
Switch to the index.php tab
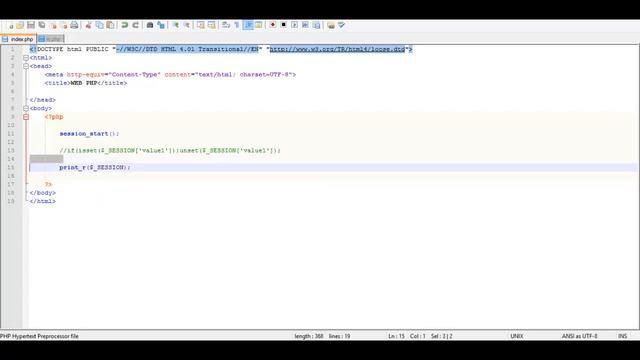point(18,39)
